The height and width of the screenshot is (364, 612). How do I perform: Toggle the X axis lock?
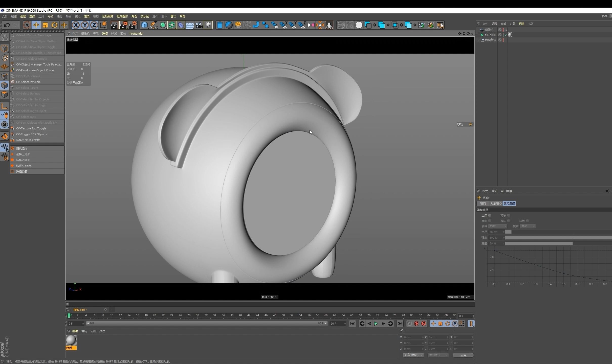(x=76, y=25)
